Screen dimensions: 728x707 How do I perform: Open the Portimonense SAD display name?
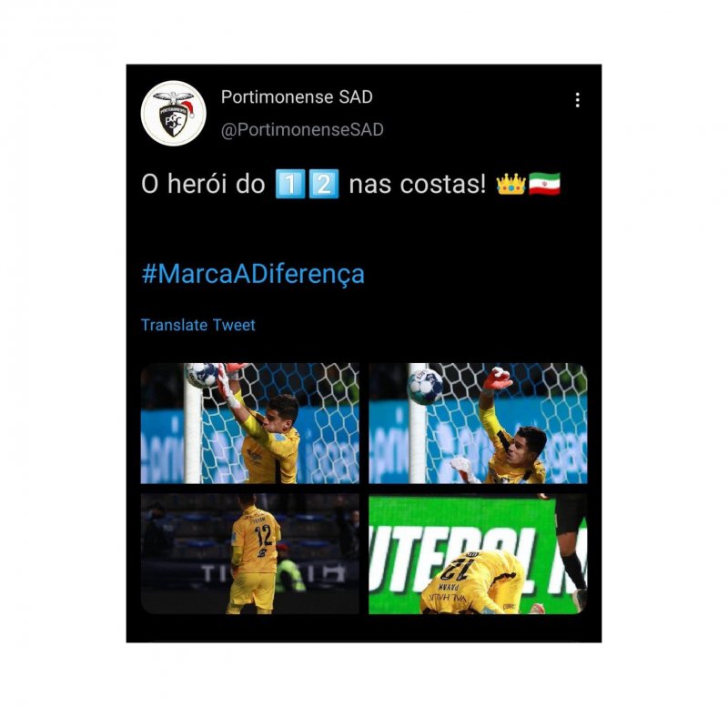297,97
